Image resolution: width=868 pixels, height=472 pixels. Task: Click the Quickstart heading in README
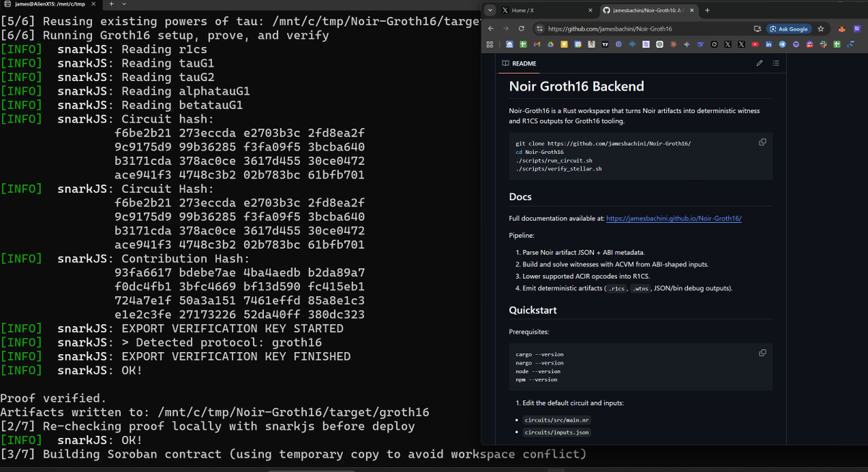[533, 310]
